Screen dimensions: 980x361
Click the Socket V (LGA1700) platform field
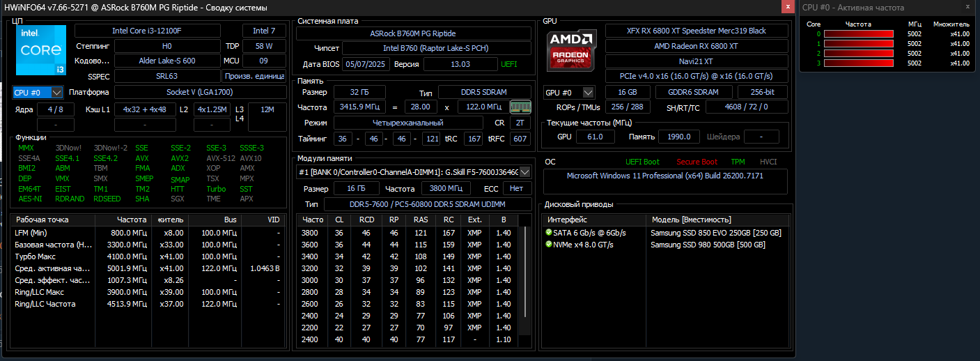pos(199,92)
